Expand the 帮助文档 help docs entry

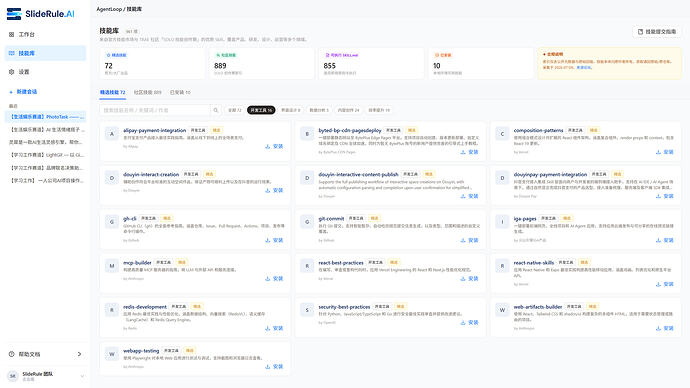coord(45,354)
